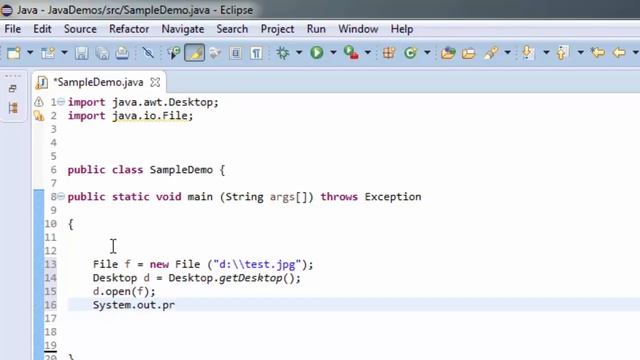Open the Edit menu
The image size is (640, 360).
[42, 29]
